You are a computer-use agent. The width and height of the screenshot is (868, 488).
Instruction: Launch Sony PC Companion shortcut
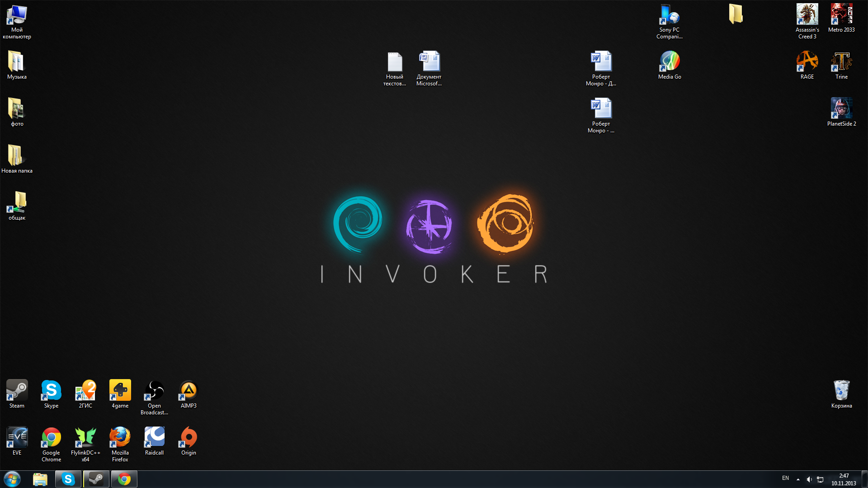[x=670, y=22]
